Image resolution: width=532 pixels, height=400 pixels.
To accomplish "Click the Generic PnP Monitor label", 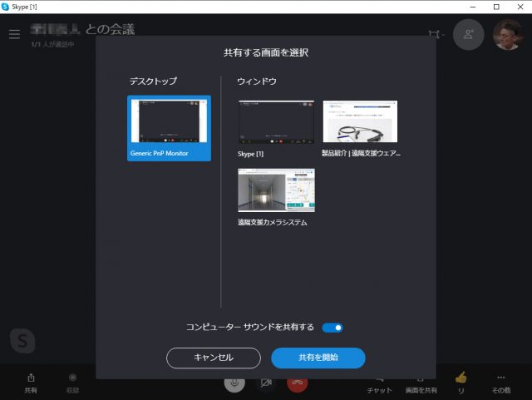I will pyautogui.click(x=159, y=153).
